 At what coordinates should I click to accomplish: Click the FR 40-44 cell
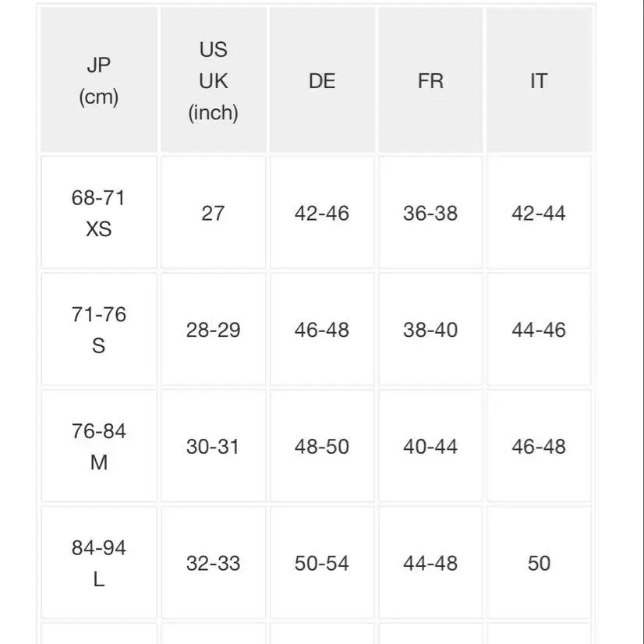tap(430, 446)
